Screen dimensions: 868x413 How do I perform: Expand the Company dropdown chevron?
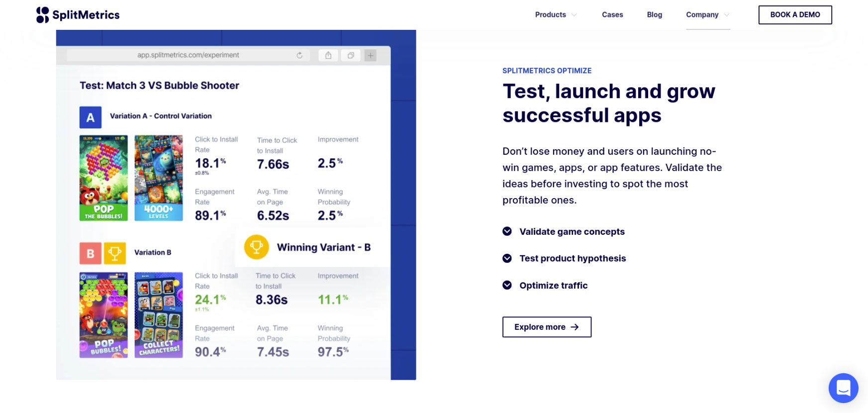[x=726, y=15]
